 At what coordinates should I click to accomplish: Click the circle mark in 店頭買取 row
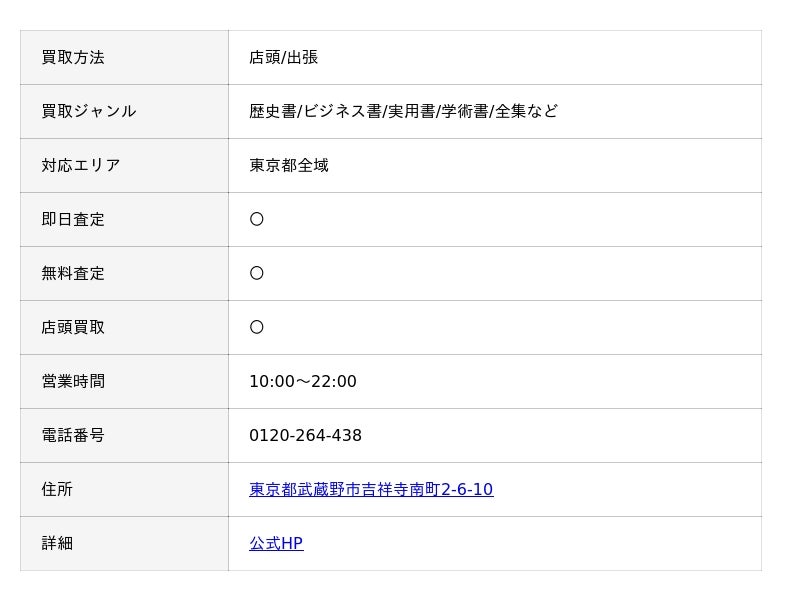257,327
